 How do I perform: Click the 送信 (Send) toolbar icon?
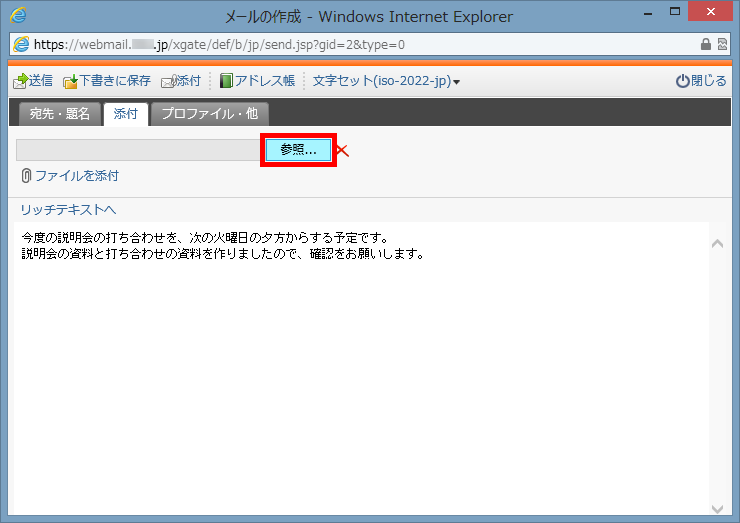20,81
